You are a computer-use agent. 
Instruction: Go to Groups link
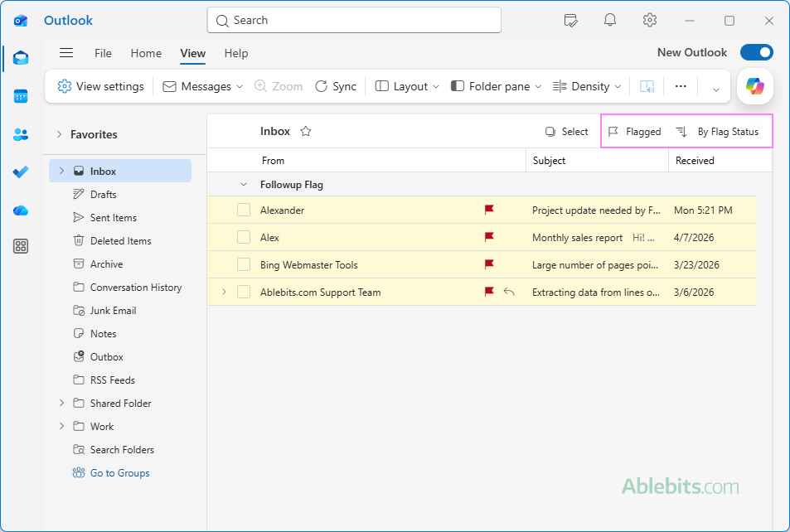coord(120,473)
